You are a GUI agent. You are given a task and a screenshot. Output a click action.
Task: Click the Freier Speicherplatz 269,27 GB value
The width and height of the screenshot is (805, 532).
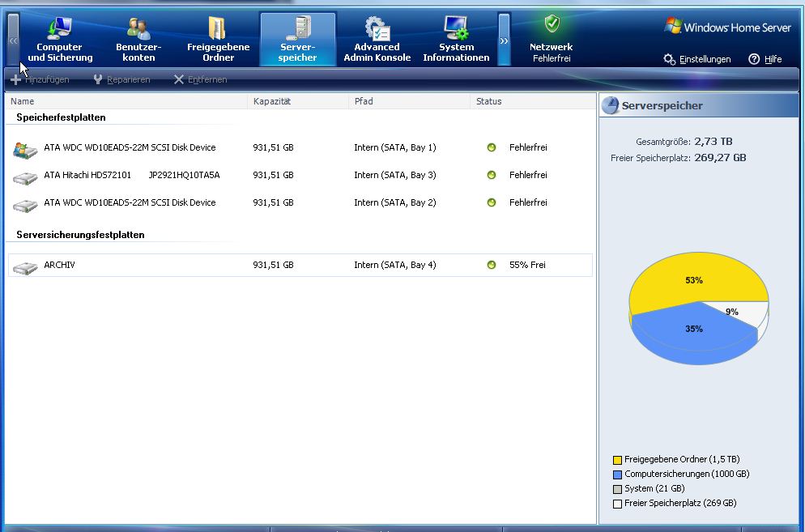click(x=720, y=158)
